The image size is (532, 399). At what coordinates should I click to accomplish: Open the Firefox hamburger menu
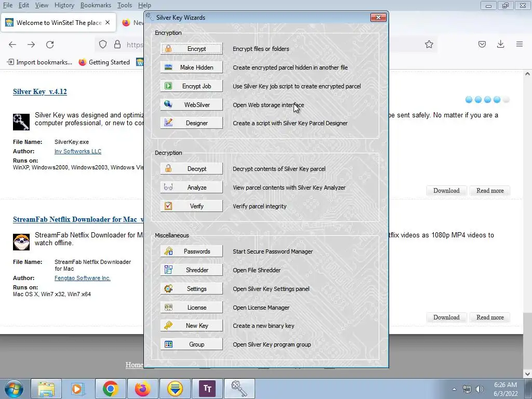[520, 44]
